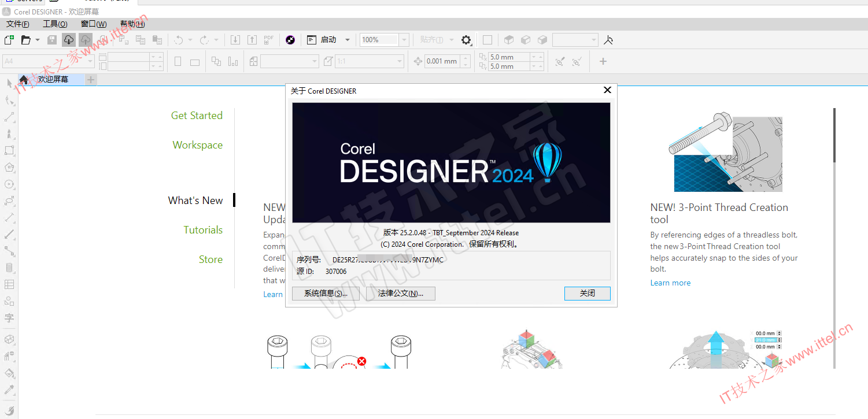This screenshot has height=419, width=868.
Task: Select the What's New section
Action: click(x=195, y=201)
